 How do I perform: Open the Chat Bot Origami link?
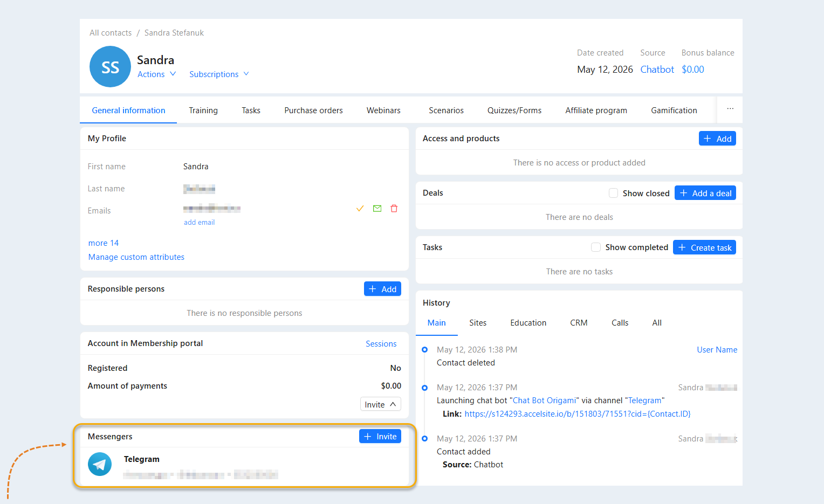tap(544, 401)
